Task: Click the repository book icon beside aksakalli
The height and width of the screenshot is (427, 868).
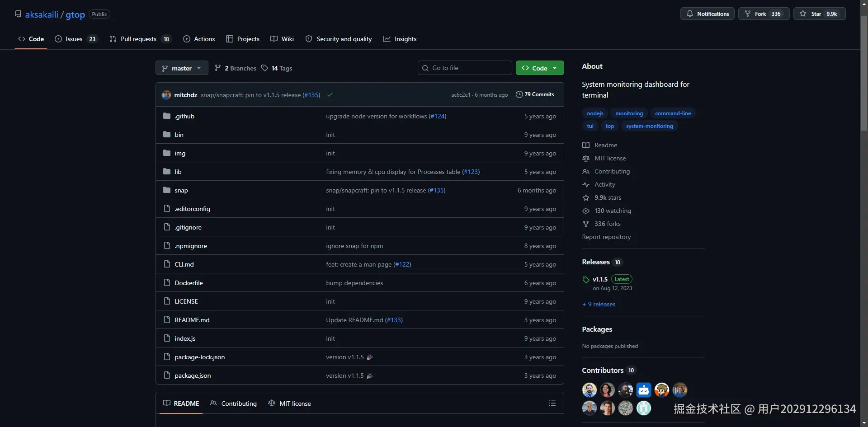Action: (18, 14)
